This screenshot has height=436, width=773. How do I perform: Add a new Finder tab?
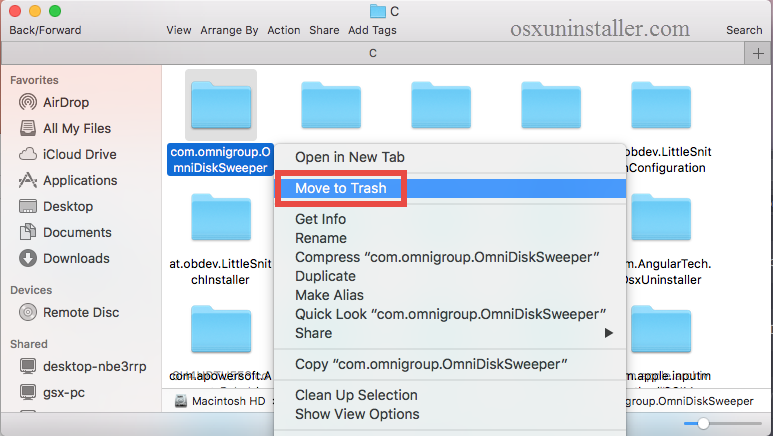758,53
